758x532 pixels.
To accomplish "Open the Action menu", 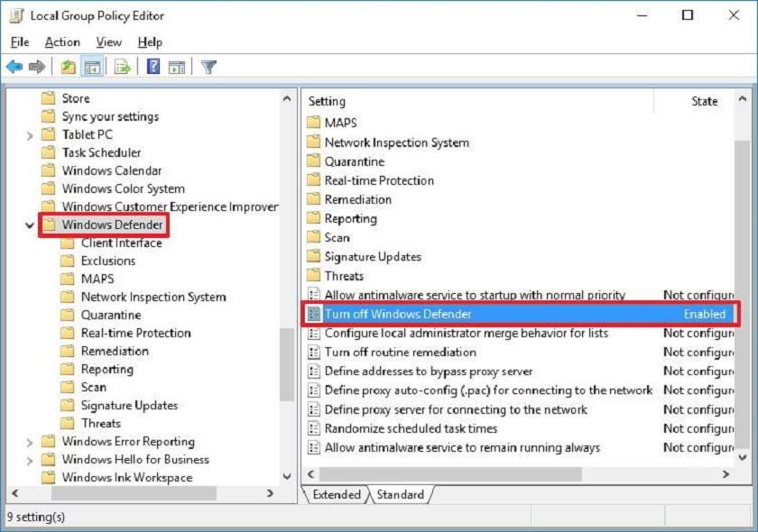I will [x=62, y=41].
